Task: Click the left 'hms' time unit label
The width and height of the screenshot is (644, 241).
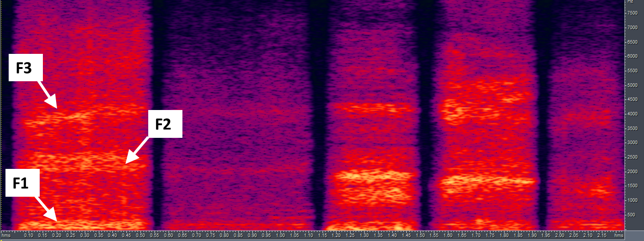Action: 6,236
